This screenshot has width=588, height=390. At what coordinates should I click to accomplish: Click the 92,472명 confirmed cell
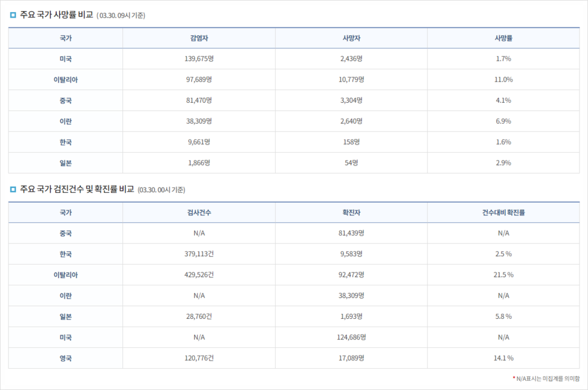(x=351, y=275)
